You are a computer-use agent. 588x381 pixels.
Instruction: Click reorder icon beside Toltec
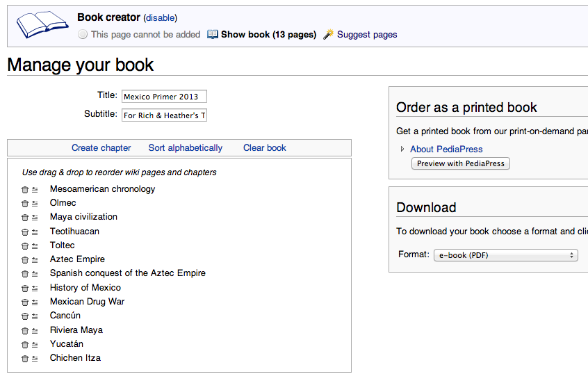[35, 246]
